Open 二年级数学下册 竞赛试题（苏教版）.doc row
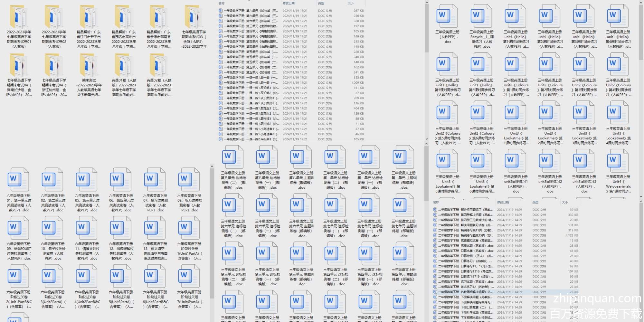Viewport: 644px width, 322px height. click(x=477, y=246)
